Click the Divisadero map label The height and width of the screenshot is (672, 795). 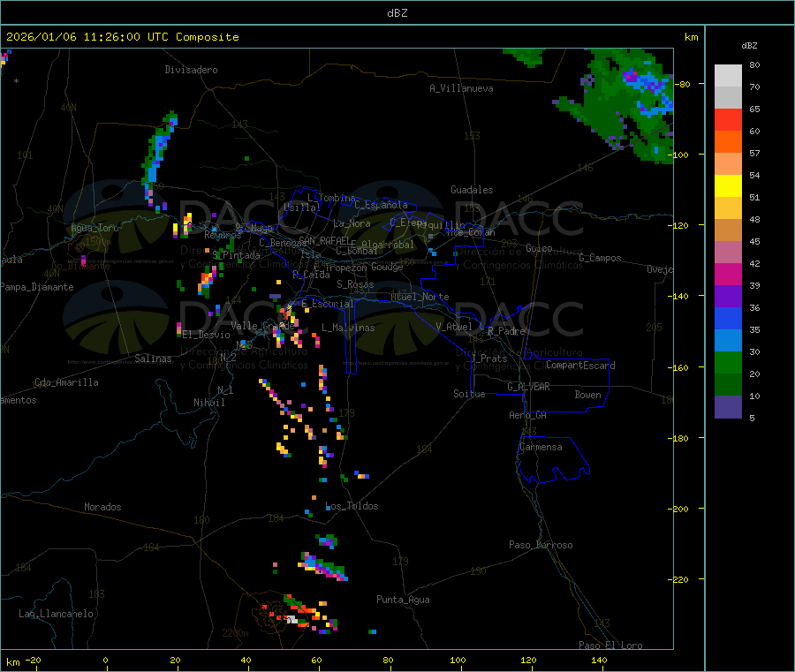point(191,70)
